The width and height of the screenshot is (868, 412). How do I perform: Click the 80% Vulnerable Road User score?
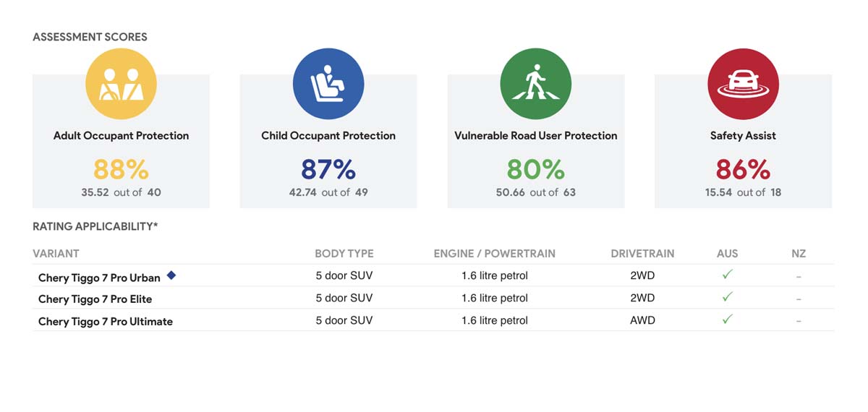[x=536, y=169]
